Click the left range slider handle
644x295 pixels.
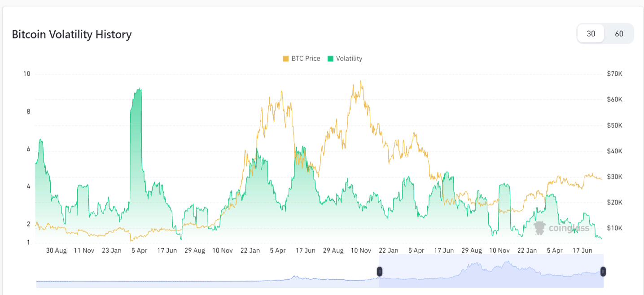point(379,271)
